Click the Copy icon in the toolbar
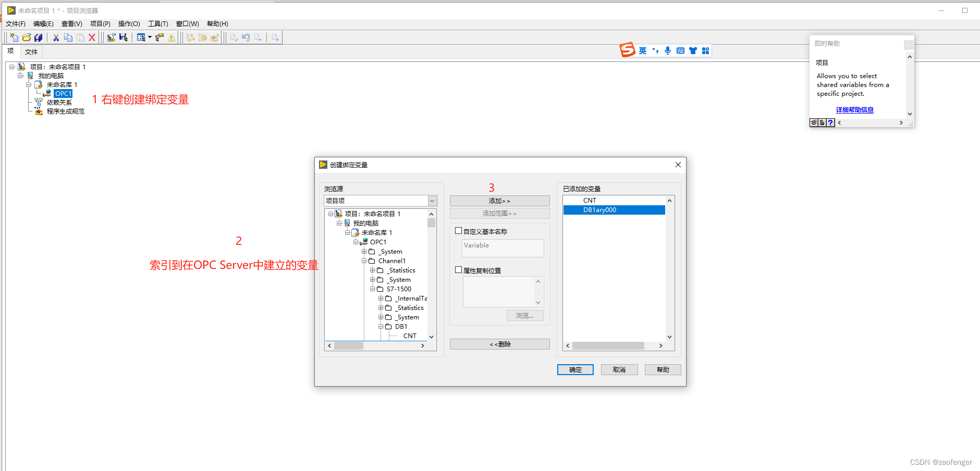Screen dimensions: 980x471 68,37
